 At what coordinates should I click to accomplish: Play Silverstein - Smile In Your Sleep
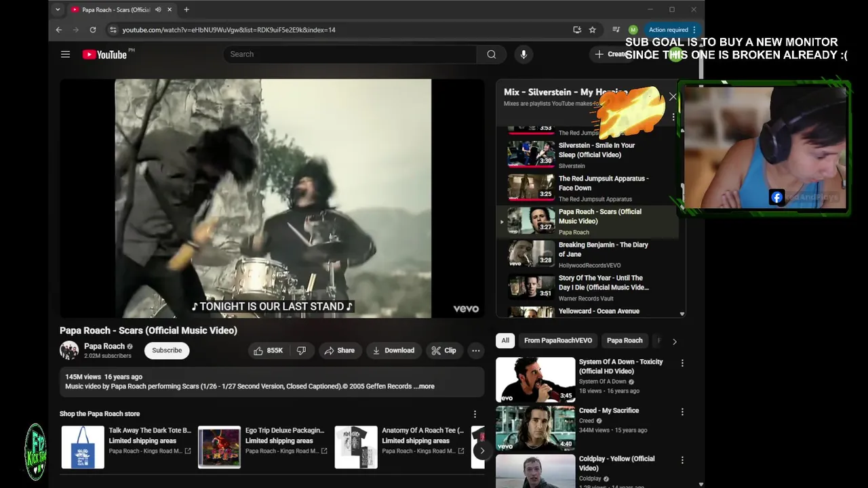[587, 155]
